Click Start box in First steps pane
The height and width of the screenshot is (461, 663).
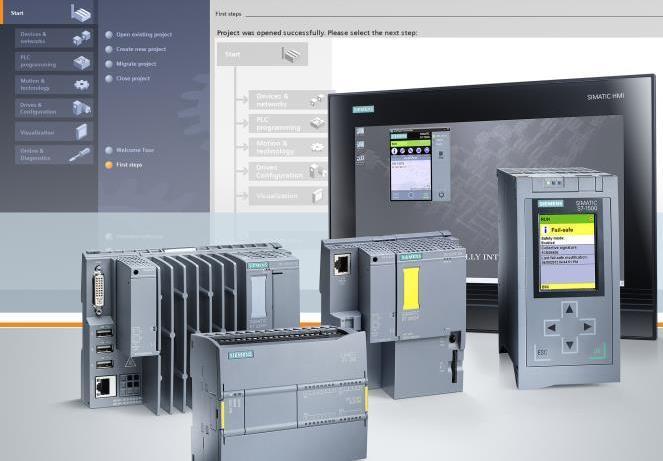click(x=262, y=54)
